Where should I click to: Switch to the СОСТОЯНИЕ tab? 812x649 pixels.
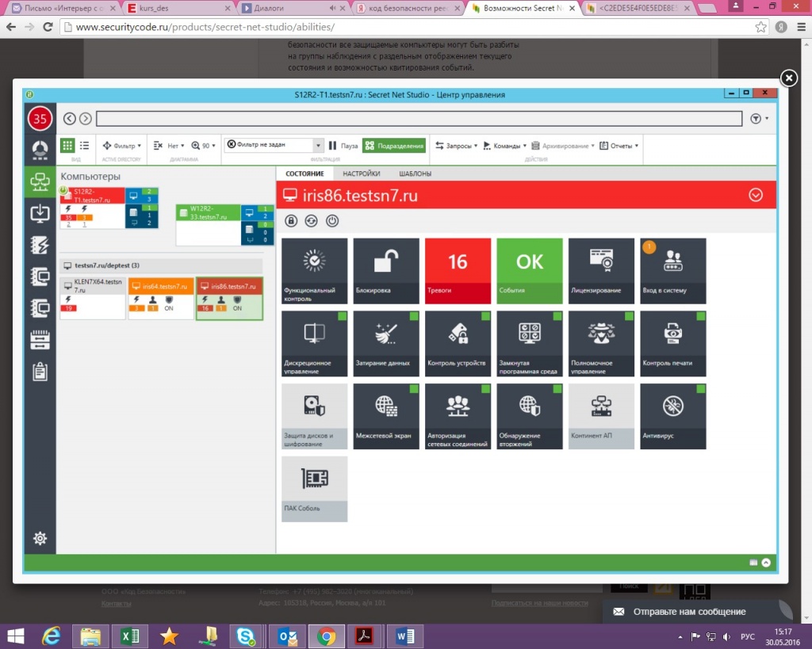pos(305,174)
